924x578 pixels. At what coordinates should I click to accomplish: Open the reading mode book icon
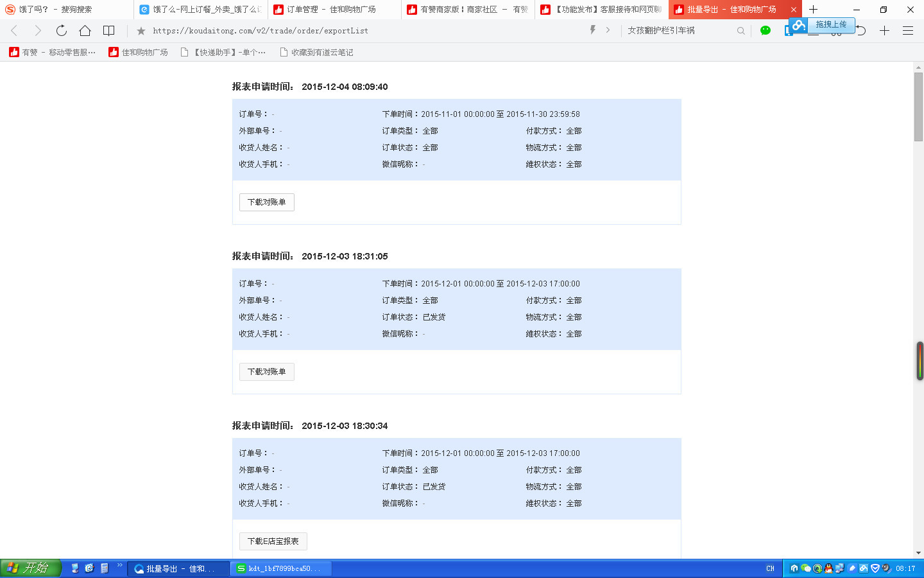tap(109, 30)
